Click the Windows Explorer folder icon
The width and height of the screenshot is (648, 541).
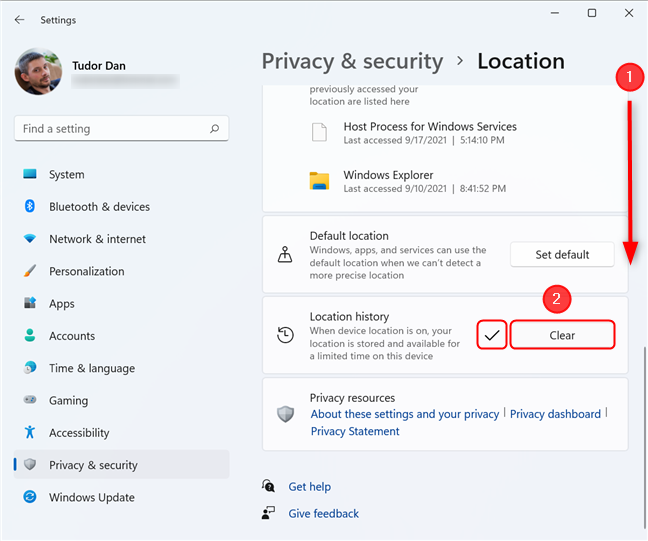tap(319, 181)
